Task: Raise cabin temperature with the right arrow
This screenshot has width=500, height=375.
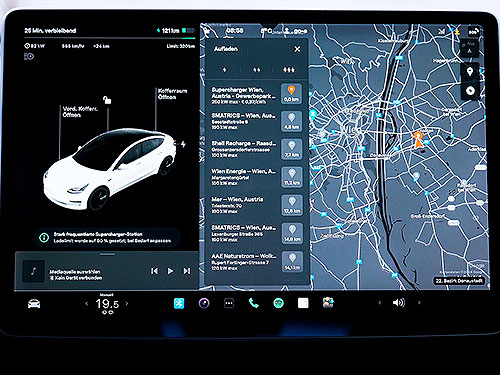Action: point(127,304)
